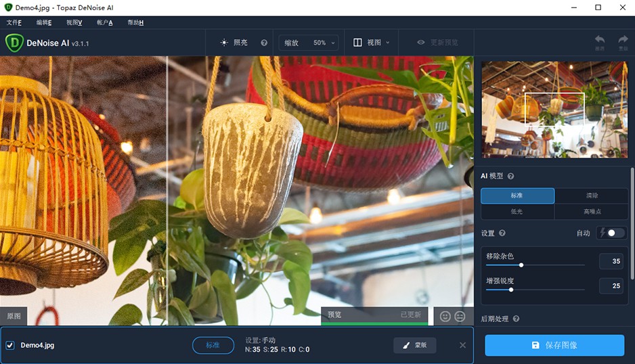The width and height of the screenshot is (635, 364).
Task: Click the 预览 已更新 status bar
Action: click(x=374, y=315)
